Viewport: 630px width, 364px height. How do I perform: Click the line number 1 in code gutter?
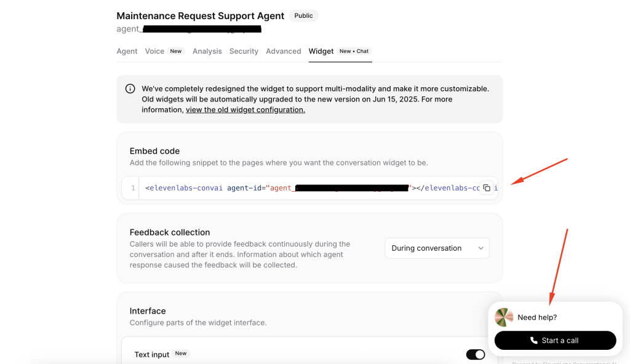[x=133, y=188]
